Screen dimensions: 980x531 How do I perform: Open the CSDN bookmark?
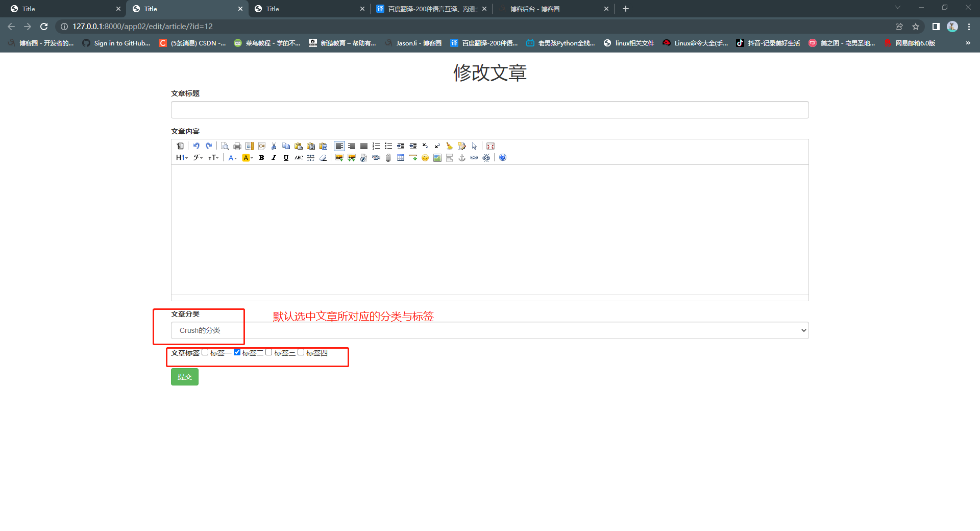coord(192,43)
